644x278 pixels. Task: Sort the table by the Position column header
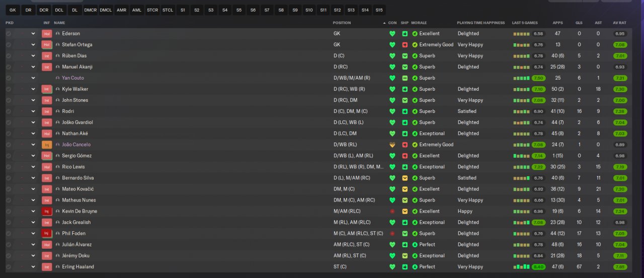click(342, 23)
